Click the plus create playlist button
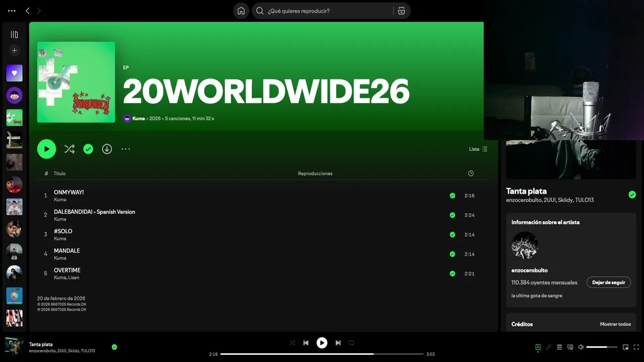This screenshot has width=644, height=362. [14, 50]
